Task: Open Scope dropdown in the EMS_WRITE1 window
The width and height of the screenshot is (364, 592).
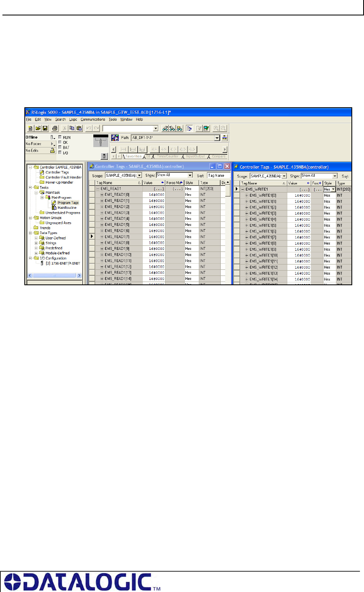Action: (x=284, y=176)
